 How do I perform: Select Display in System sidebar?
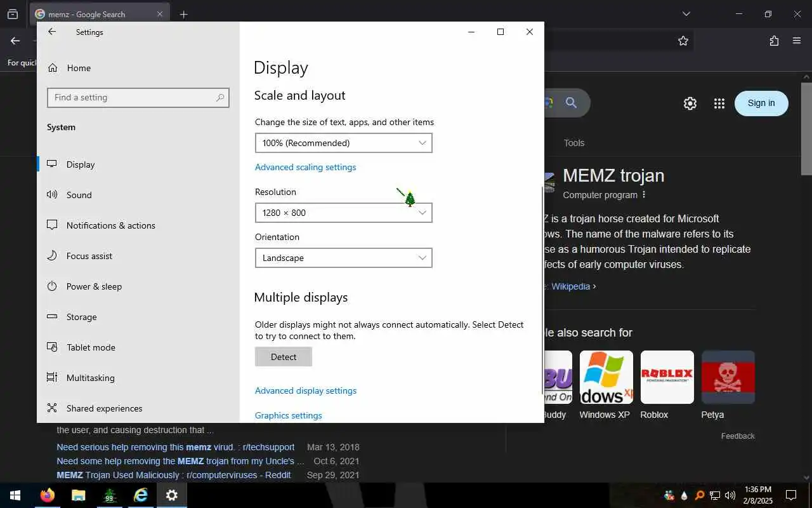click(138, 164)
